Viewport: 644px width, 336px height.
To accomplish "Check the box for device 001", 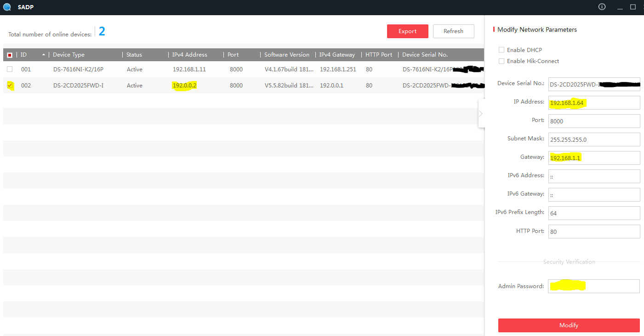I will [10, 69].
